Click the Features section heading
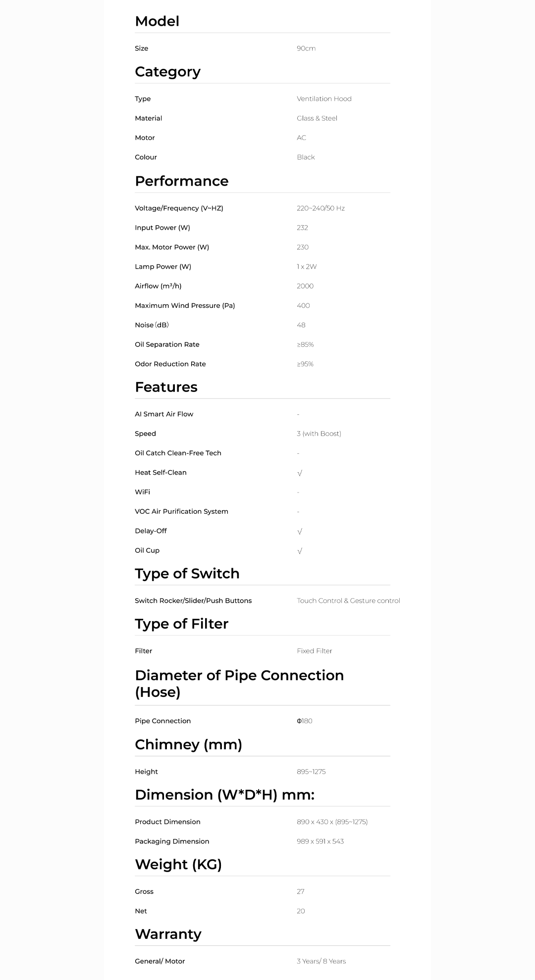The width and height of the screenshot is (535, 980). tap(166, 387)
